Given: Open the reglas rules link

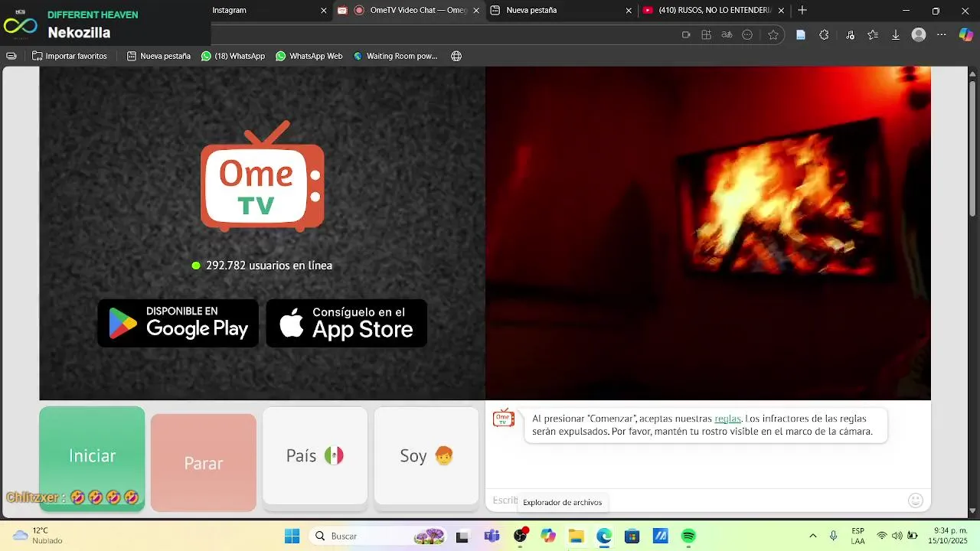Looking at the screenshot, I should point(727,419).
